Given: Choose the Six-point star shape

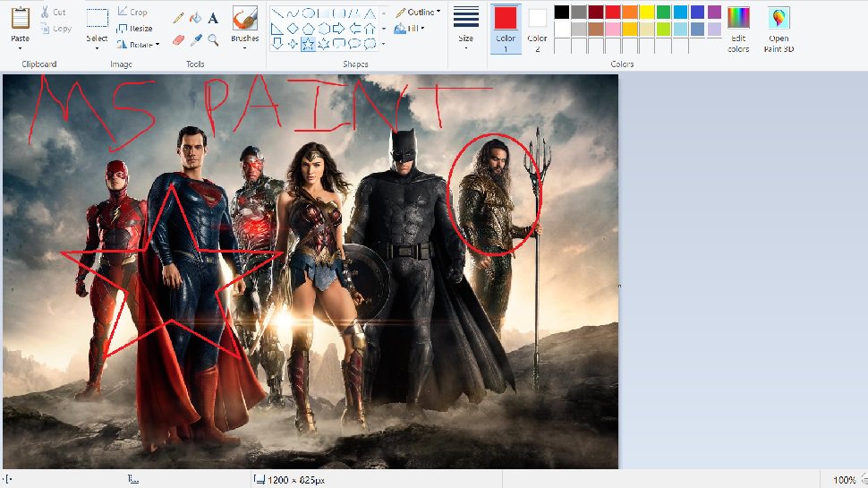Looking at the screenshot, I should 324,43.
